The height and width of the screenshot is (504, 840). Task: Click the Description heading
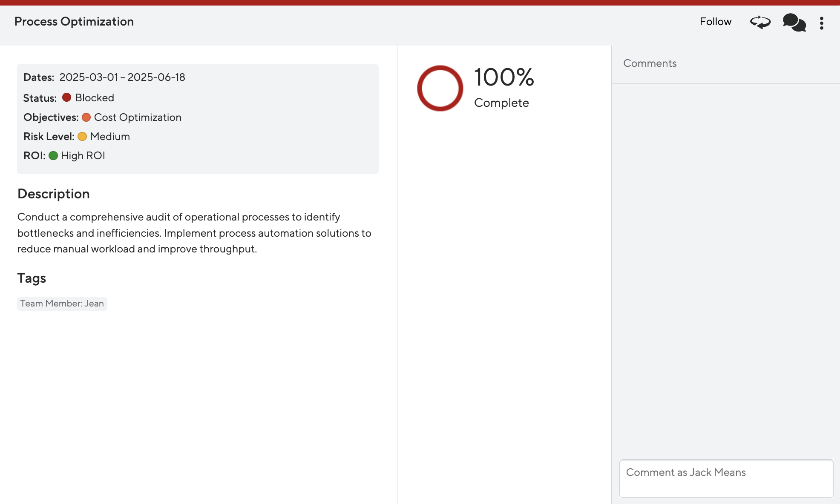pyautogui.click(x=54, y=194)
